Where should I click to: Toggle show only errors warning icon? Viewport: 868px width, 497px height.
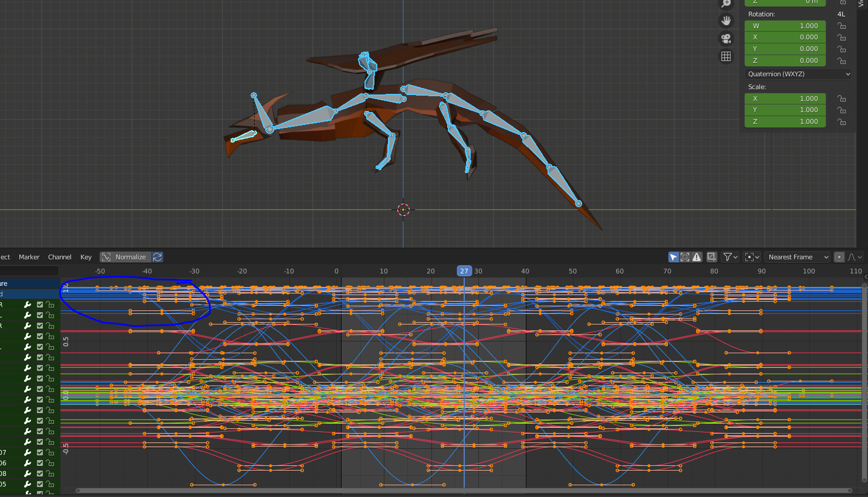tap(697, 257)
